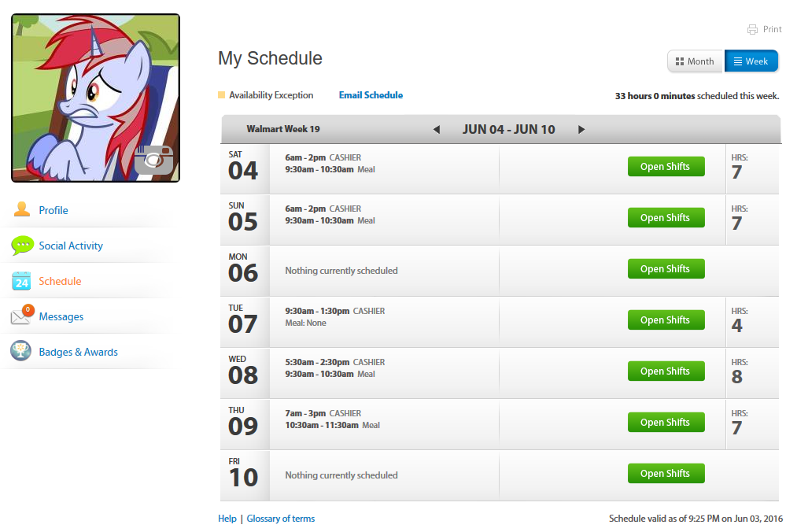Switch to Month view

click(x=696, y=61)
